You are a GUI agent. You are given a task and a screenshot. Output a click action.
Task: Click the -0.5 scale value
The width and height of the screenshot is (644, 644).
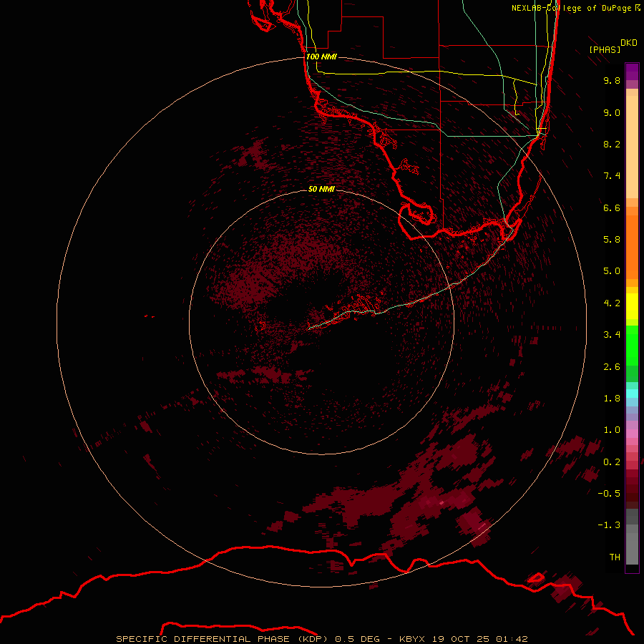point(609,494)
